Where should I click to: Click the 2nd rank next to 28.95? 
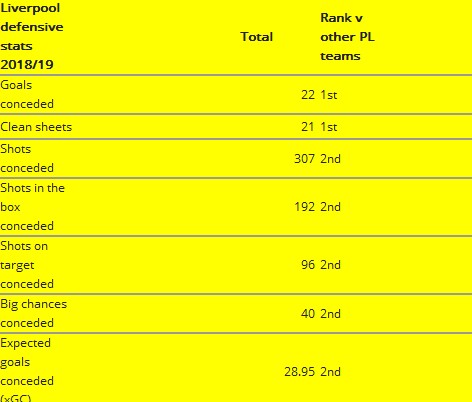click(330, 372)
